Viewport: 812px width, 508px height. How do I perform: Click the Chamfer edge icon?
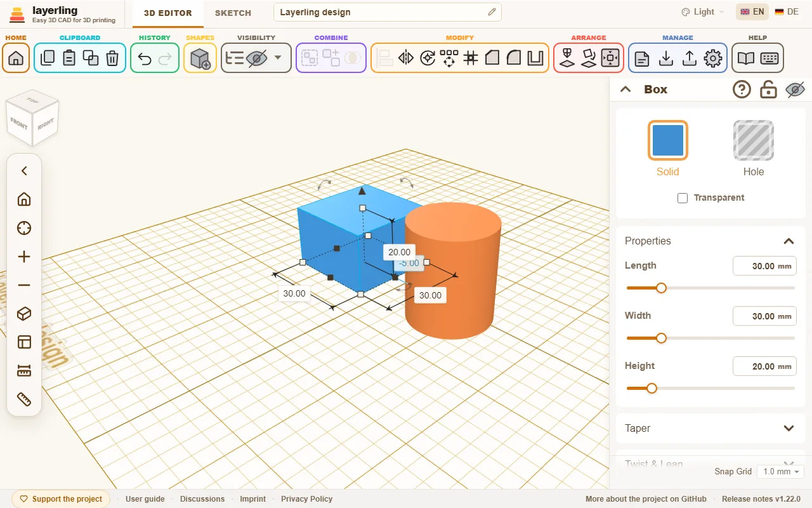coord(492,58)
